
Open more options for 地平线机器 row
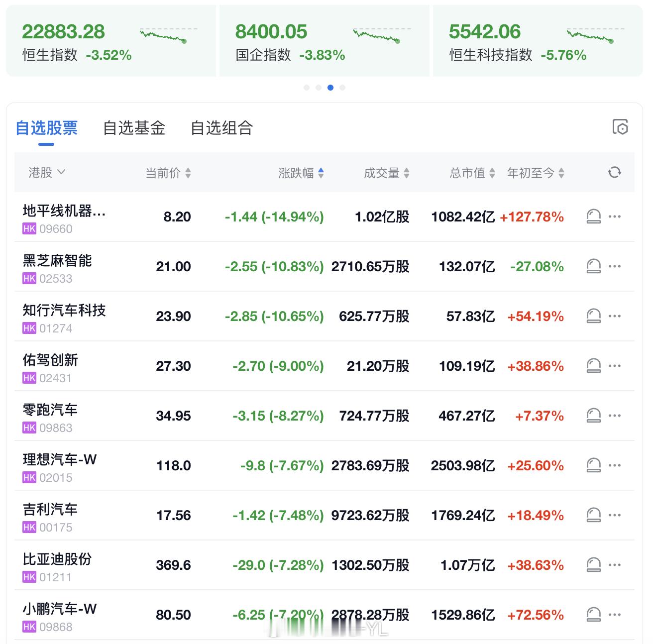[x=615, y=216]
